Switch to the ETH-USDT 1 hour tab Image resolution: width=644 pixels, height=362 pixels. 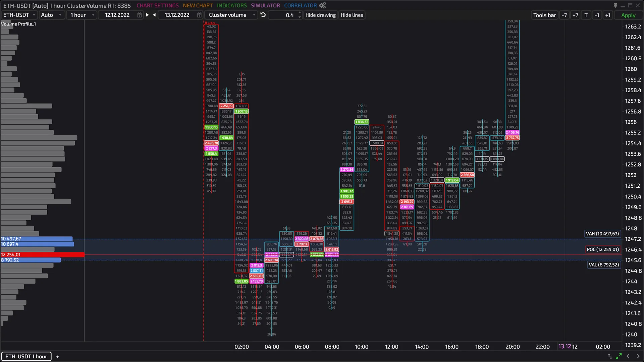tap(26, 356)
